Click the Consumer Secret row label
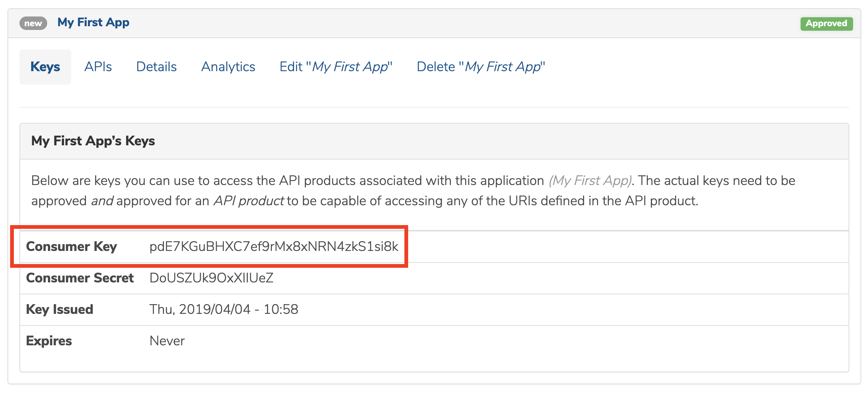Image resolution: width=868 pixels, height=394 pixels. point(79,278)
